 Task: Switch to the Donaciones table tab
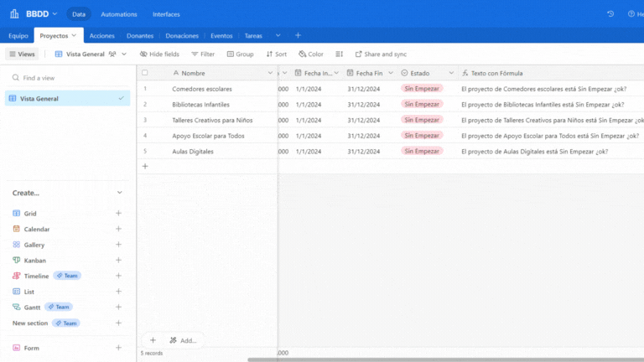(x=182, y=36)
